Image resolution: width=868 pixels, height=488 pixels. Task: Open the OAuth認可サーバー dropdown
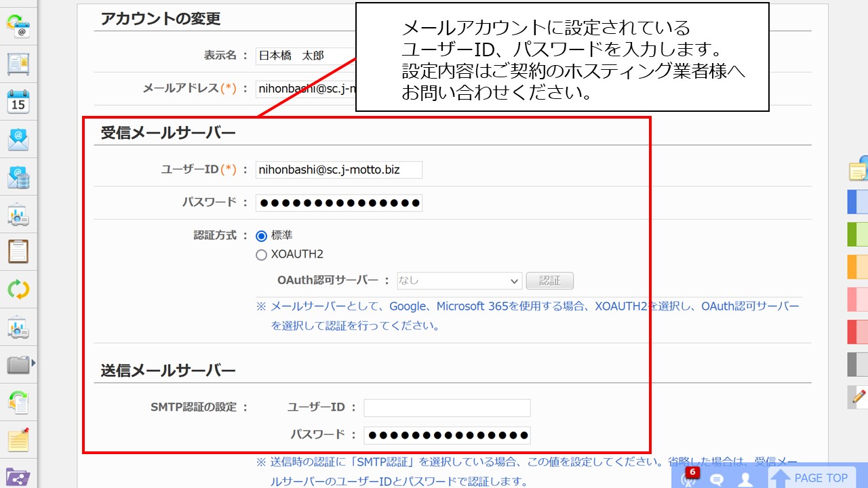tap(460, 281)
